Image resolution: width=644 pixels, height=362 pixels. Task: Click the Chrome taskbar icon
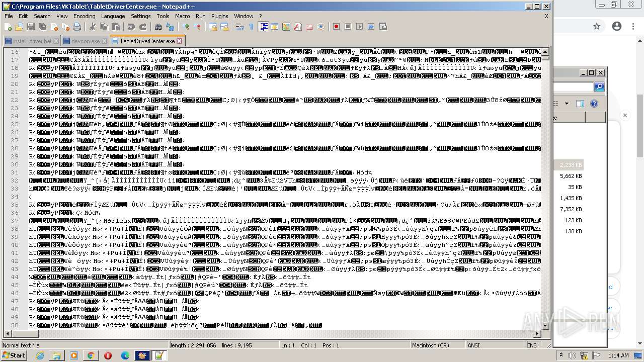pyautogui.click(x=91, y=355)
